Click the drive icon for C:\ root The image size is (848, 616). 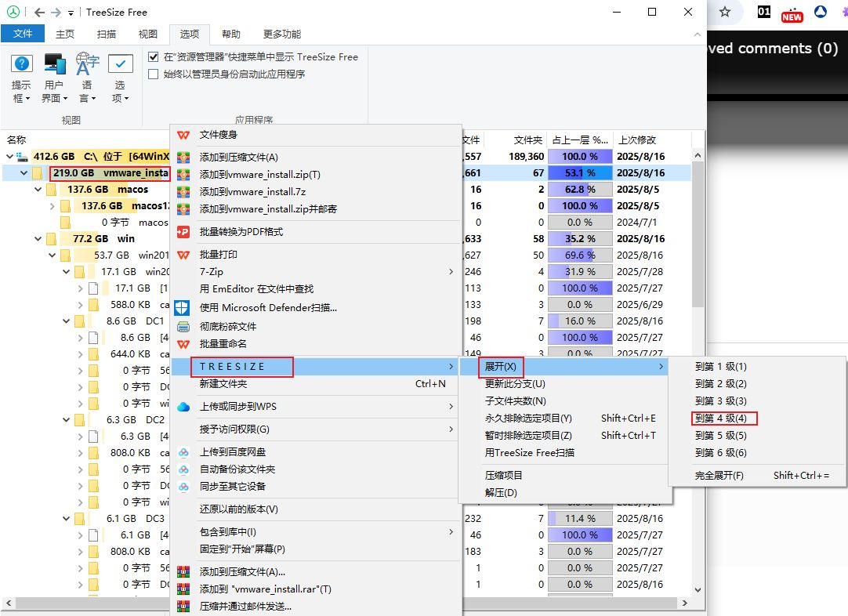(x=22, y=156)
